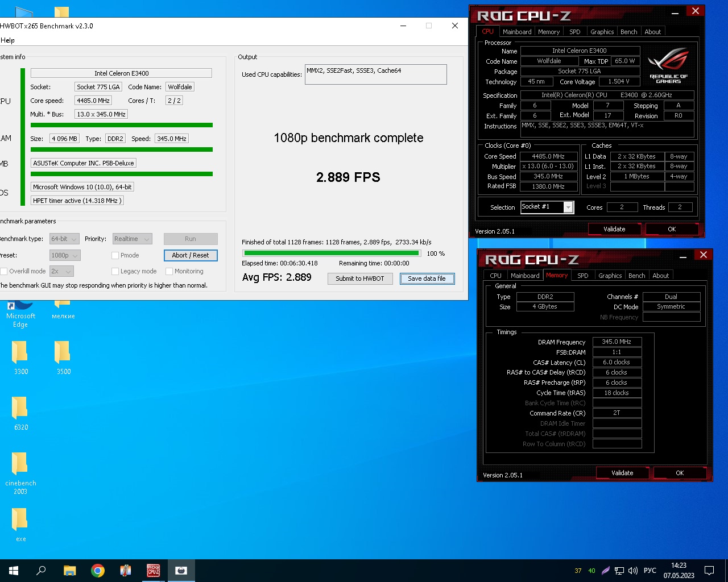Image resolution: width=728 pixels, height=582 pixels.
Task: Click the Core speed 4485.0 MHz field
Action: (x=93, y=101)
